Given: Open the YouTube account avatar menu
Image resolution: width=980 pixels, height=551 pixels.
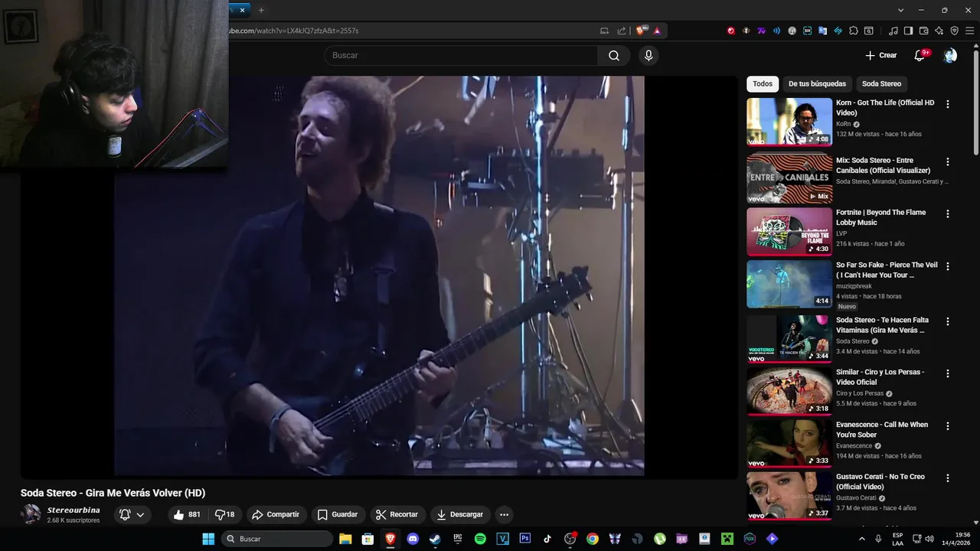Looking at the screenshot, I should coord(950,55).
